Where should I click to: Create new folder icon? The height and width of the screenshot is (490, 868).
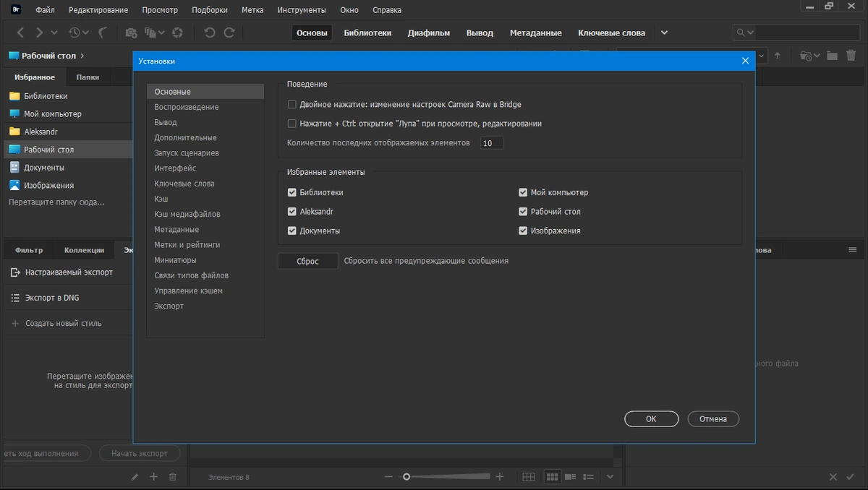pyautogui.click(x=832, y=56)
